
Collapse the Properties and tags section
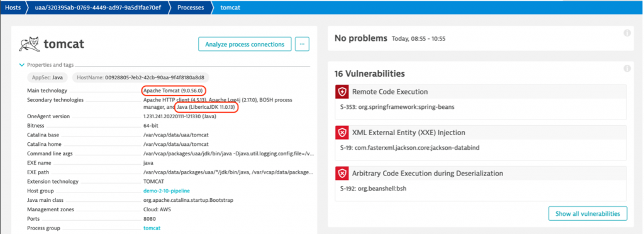coord(22,65)
